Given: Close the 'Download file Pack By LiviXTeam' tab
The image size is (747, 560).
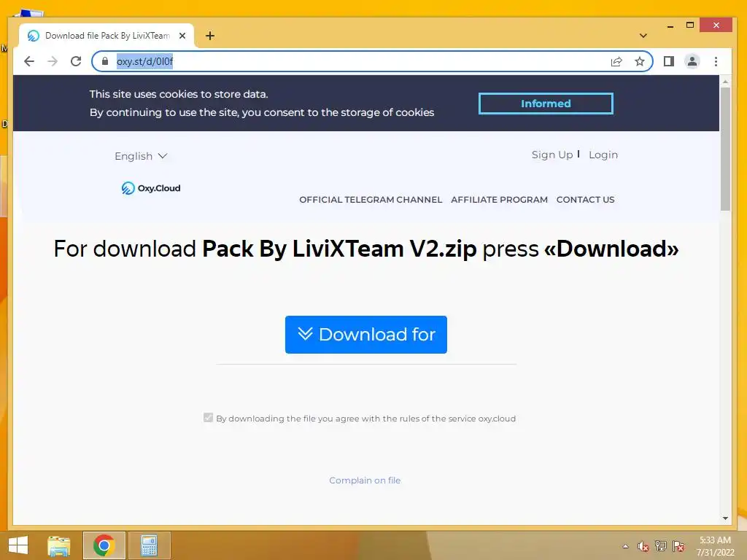Looking at the screenshot, I should pos(182,36).
